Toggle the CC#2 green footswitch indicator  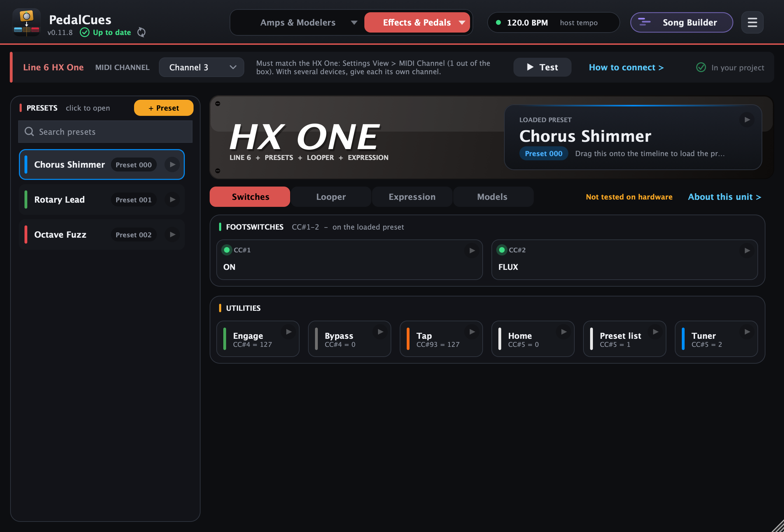tap(502, 250)
